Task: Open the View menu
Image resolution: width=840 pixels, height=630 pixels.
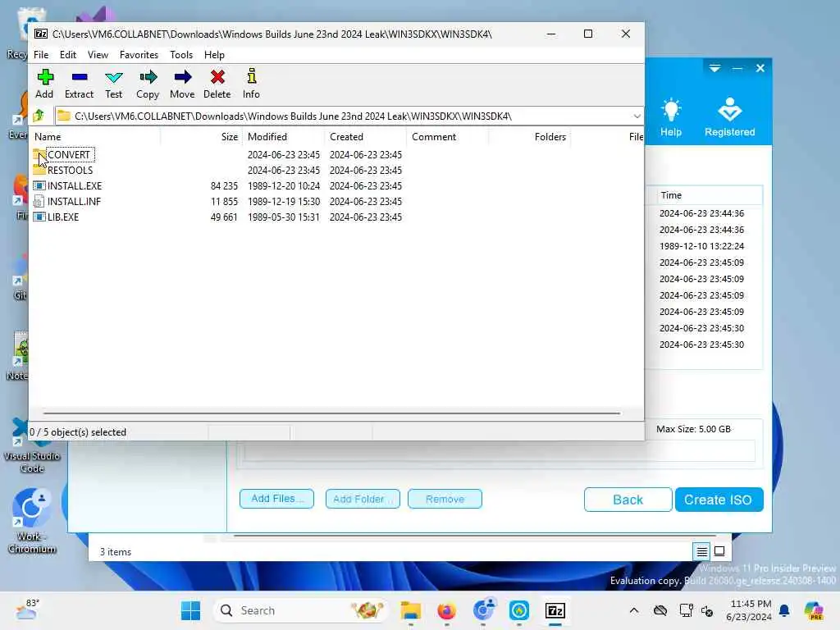Action: (98, 55)
